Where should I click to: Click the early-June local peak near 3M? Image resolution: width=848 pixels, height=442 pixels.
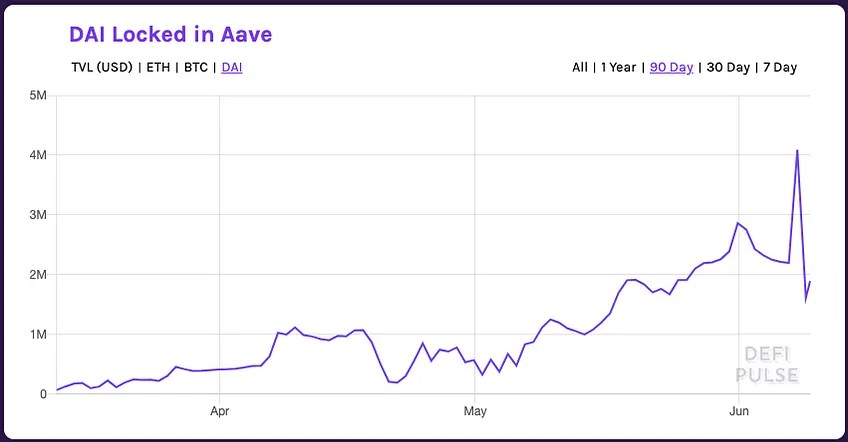tap(738, 223)
